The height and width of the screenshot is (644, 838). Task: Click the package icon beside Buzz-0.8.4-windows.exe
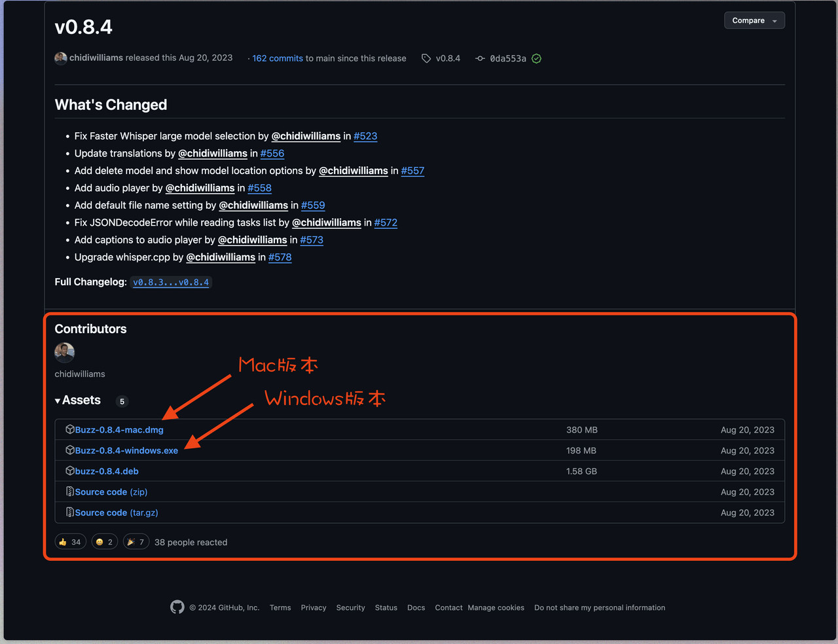coord(70,450)
